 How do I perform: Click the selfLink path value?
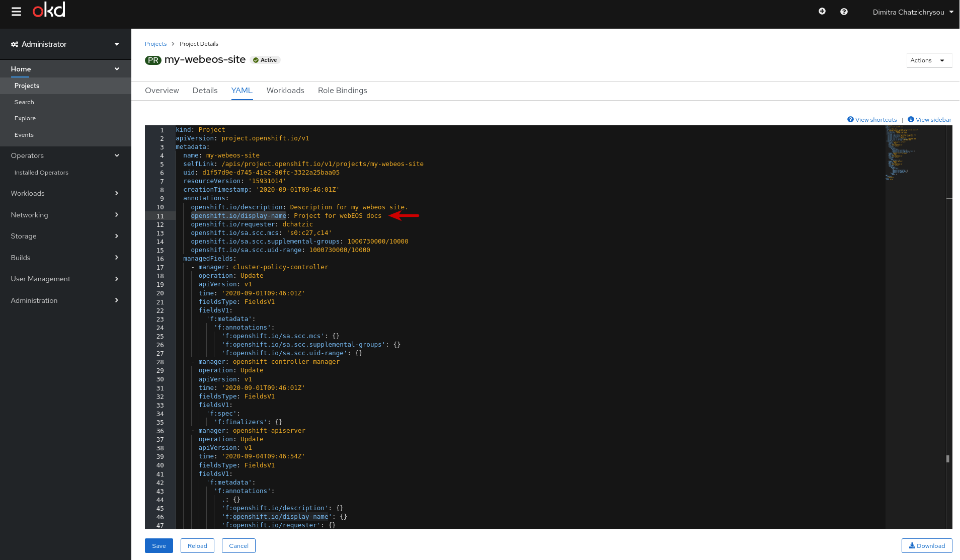(x=323, y=164)
